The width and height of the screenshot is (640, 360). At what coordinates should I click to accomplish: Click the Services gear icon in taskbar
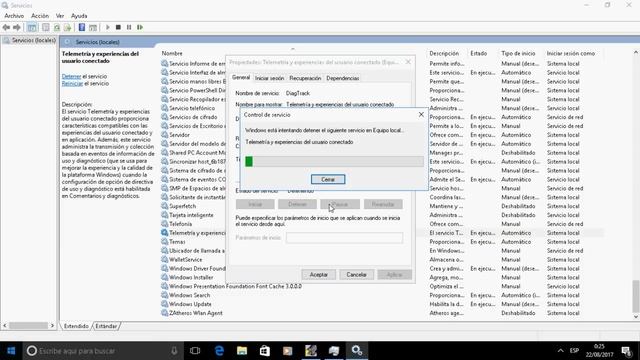coord(357,351)
